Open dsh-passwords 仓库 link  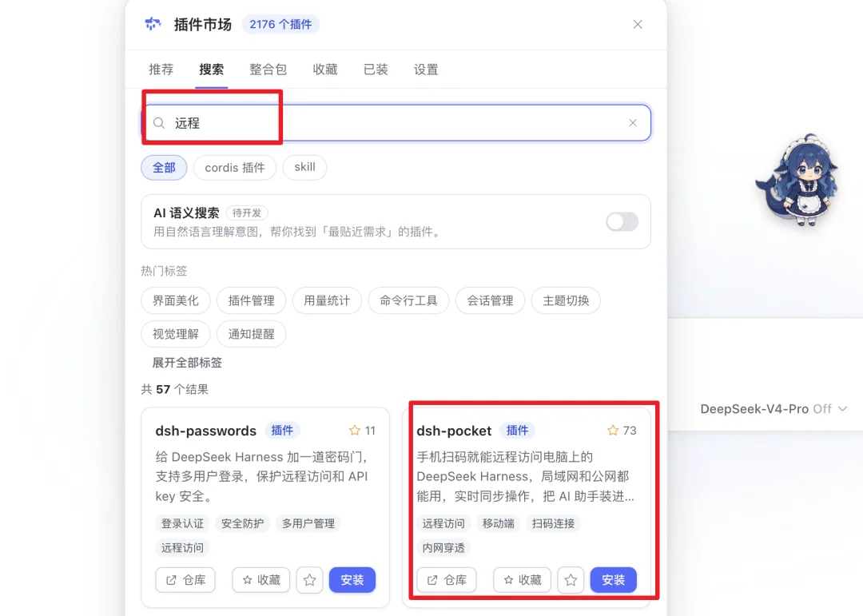click(185, 580)
